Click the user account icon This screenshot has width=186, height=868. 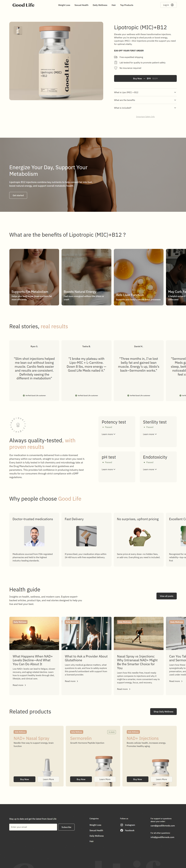172,5
